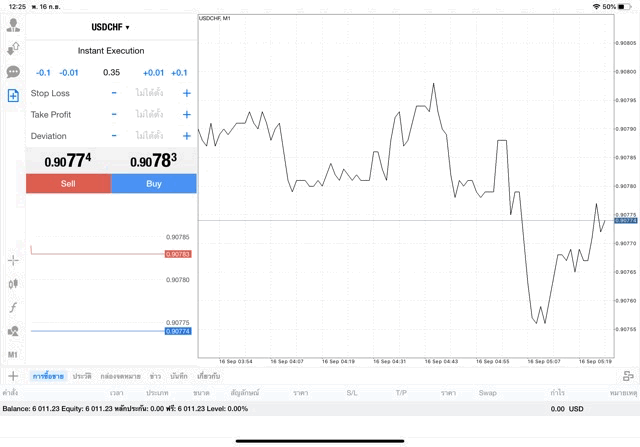Add +0.01 to the lot volume

(153, 72)
